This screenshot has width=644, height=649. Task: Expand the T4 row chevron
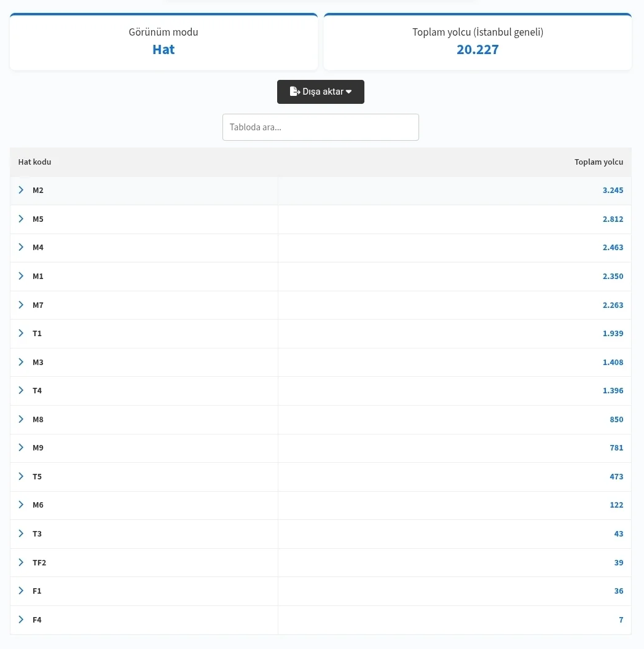pyautogui.click(x=21, y=390)
